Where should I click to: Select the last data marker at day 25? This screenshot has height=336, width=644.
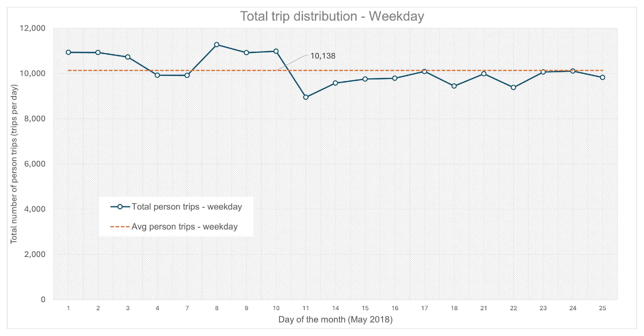click(x=603, y=77)
